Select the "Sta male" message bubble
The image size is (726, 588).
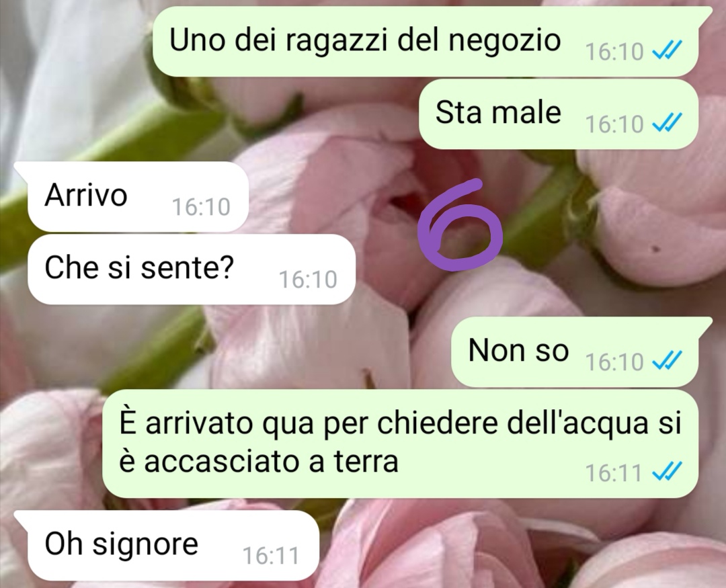point(559,114)
